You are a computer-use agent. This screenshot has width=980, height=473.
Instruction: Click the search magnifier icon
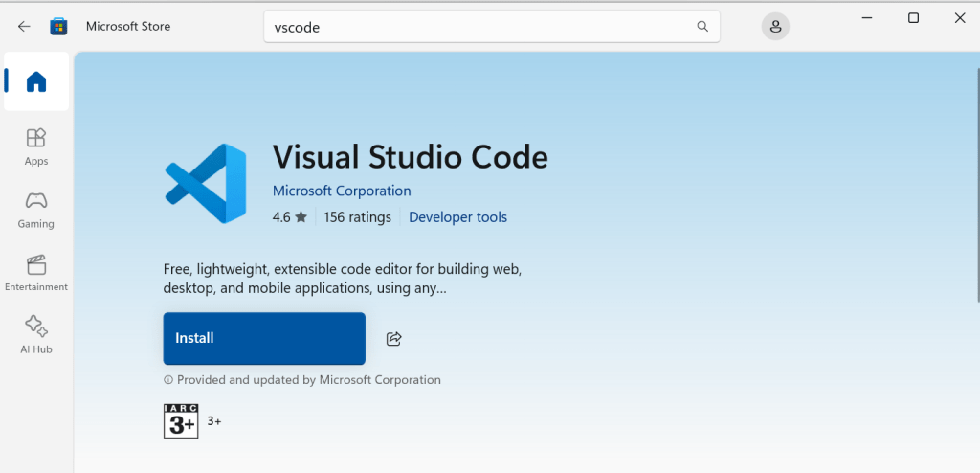[x=702, y=27]
